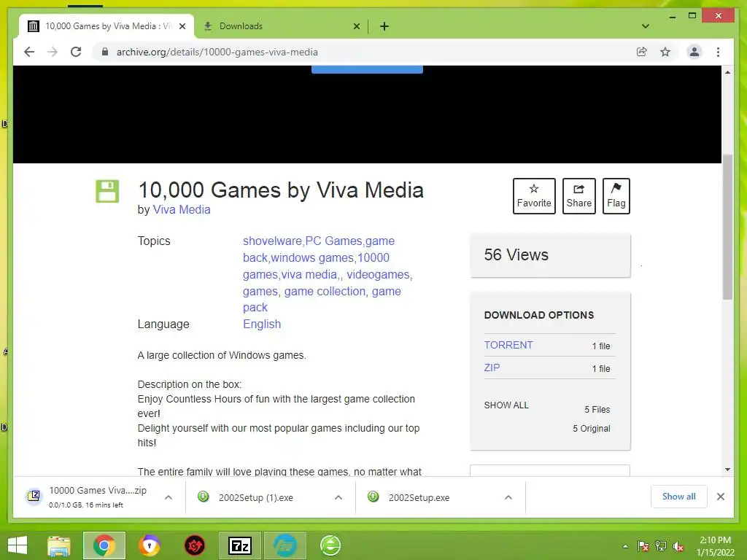Click the padlock site info icon
This screenshot has width=747, height=560.
point(105,52)
